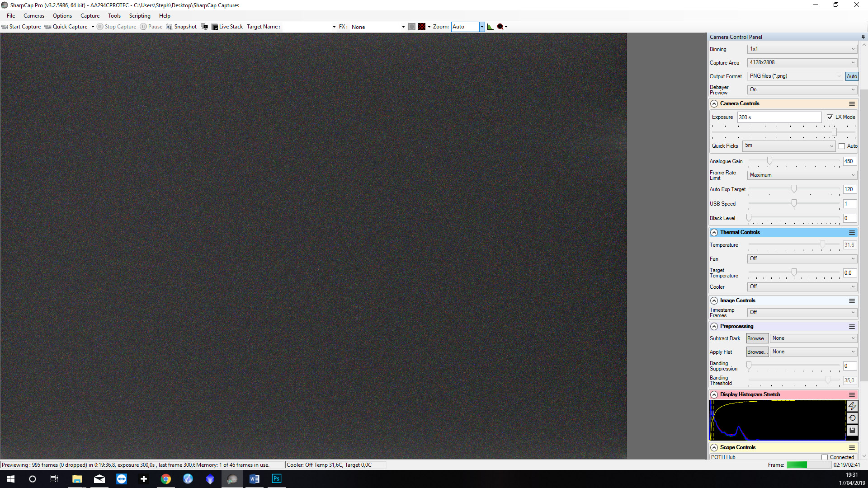Open the Subtract Dark dropdown
The height and width of the screenshot is (488, 868).
click(814, 338)
